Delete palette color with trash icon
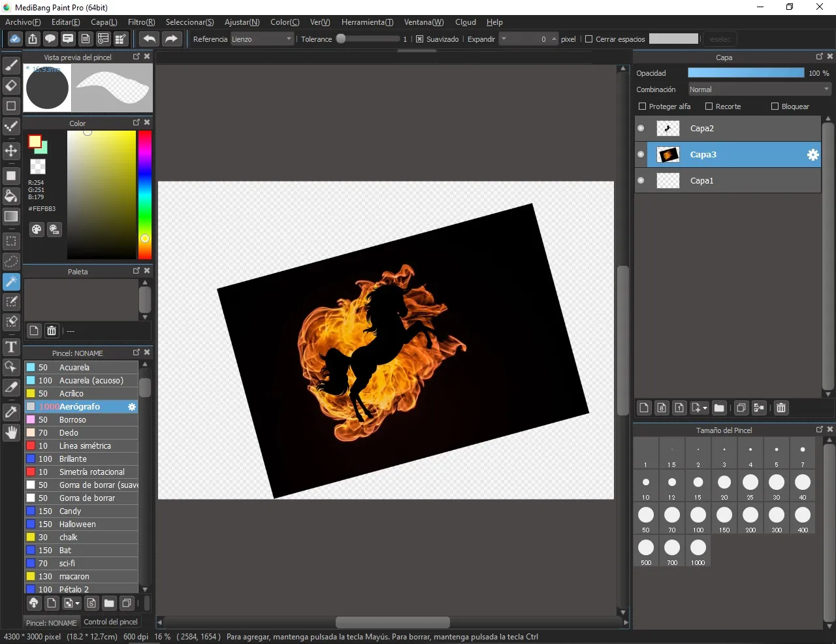The width and height of the screenshot is (836, 644). [x=52, y=330]
